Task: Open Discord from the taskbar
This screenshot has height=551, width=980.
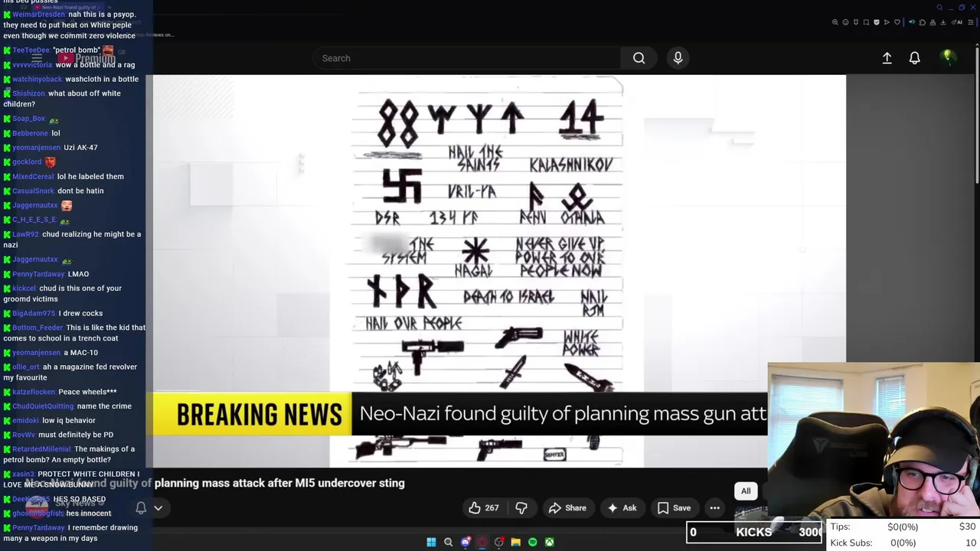Action: coord(465,542)
